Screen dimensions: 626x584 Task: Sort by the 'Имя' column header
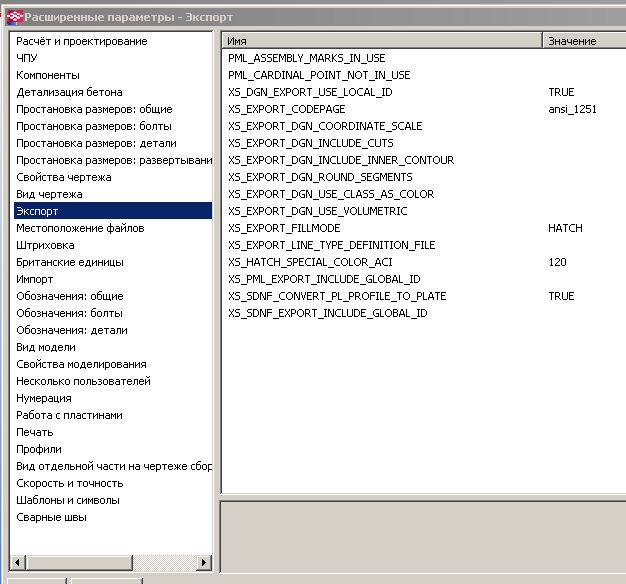click(x=380, y=41)
